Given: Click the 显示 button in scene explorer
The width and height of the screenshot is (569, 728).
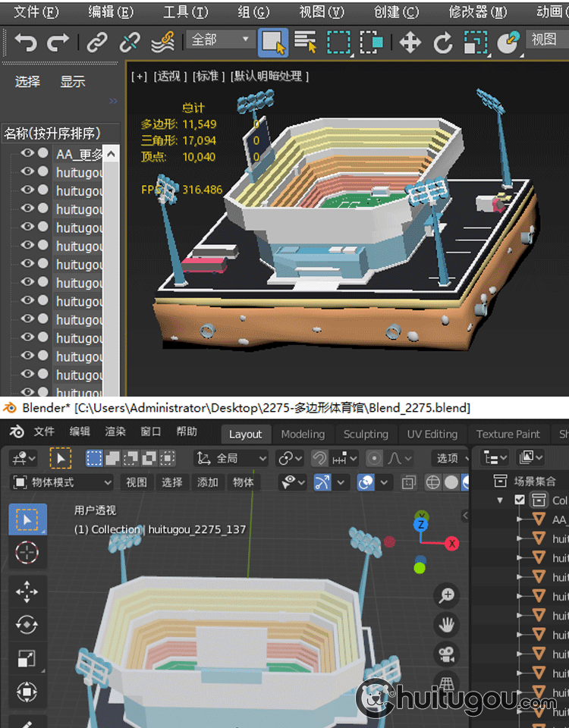Looking at the screenshot, I should click(x=73, y=82).
